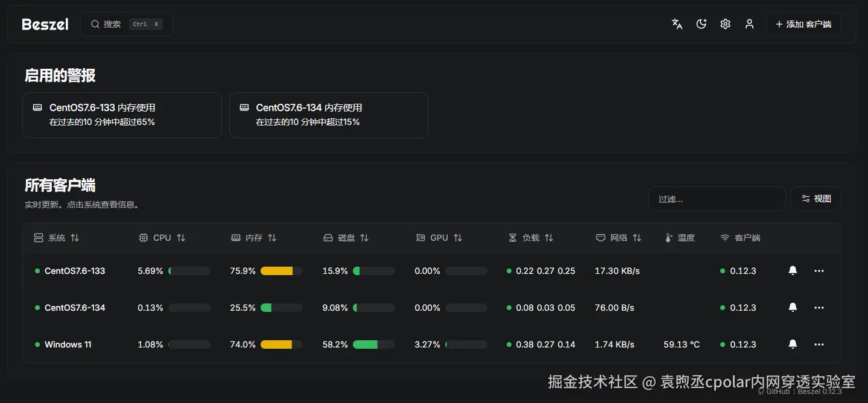The width and height of the screenshot is (868, 403).
Task: Click load value 0.38 0.27 0.14
Action: coord(546,344)
